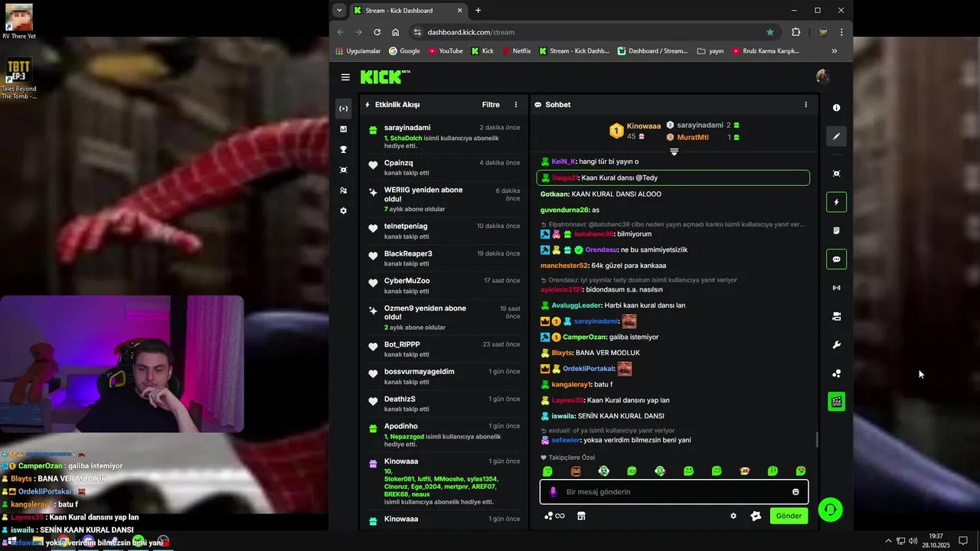980x551 pixels.
Task: Click the pencil edit icon in right sidebar
Action: 836,136
